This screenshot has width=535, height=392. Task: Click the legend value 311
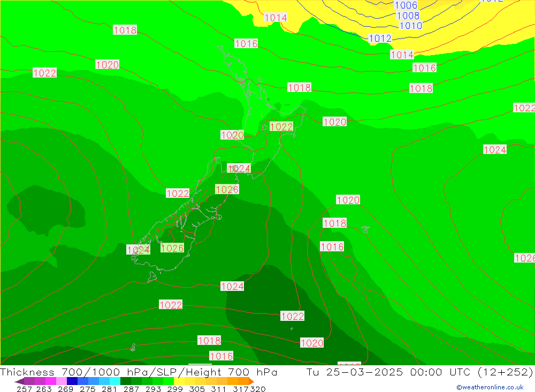tap(218, 389)
